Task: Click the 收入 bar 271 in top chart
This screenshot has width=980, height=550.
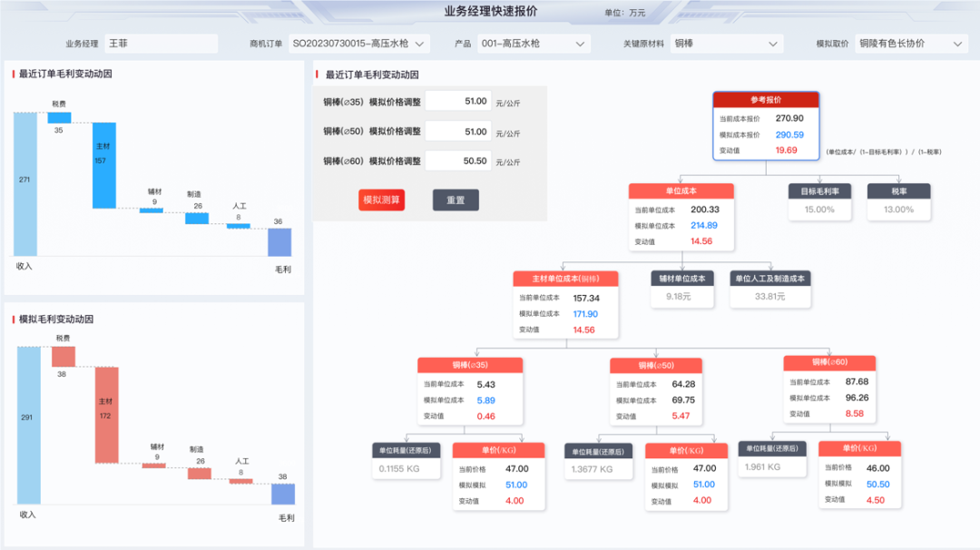Action: pos(25,184)
